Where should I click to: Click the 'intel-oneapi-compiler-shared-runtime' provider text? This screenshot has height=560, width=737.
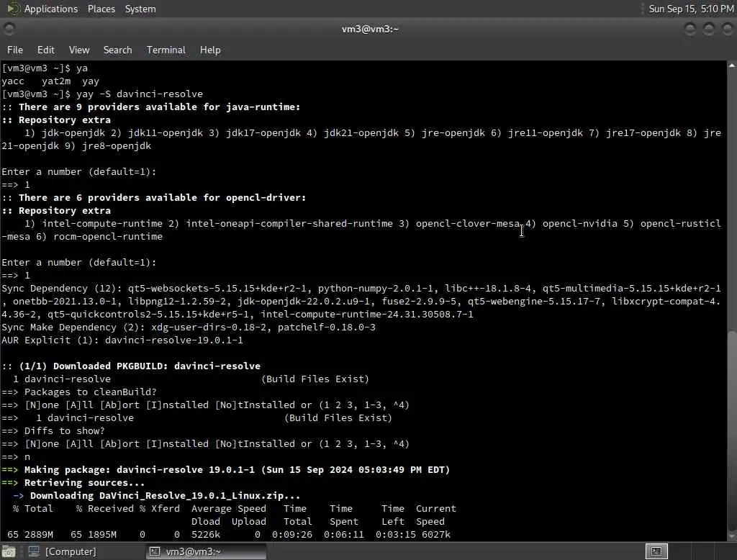coord(289,224)
